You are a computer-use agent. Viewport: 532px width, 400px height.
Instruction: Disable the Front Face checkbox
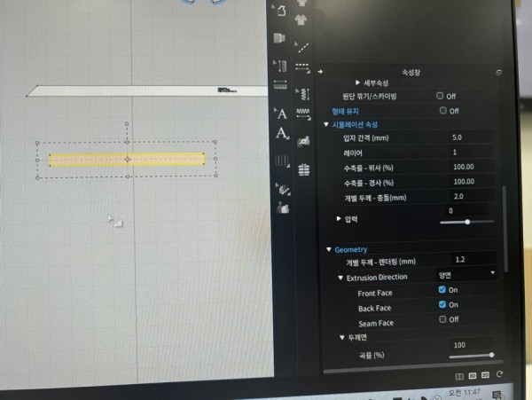[442, 290]
